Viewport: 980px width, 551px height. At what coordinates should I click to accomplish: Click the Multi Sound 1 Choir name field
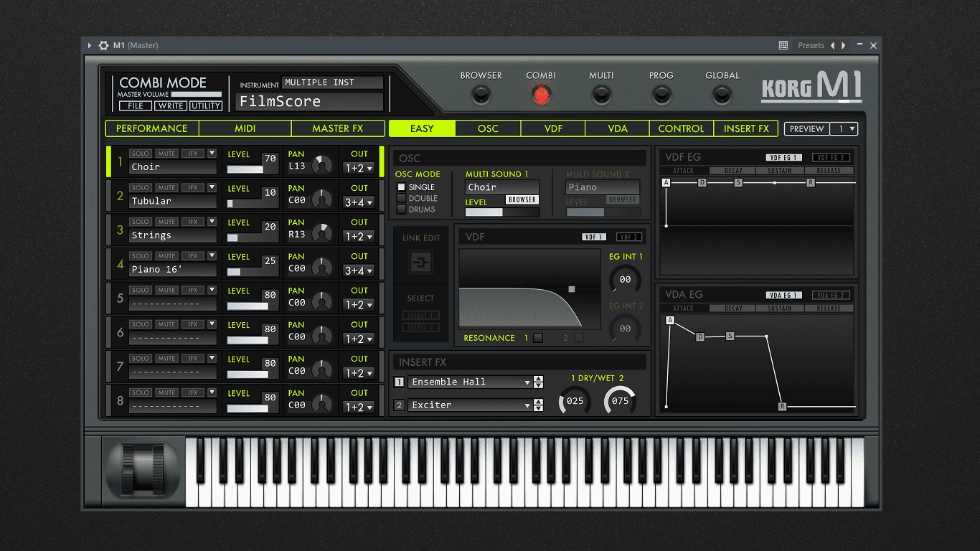click(502, 187)
